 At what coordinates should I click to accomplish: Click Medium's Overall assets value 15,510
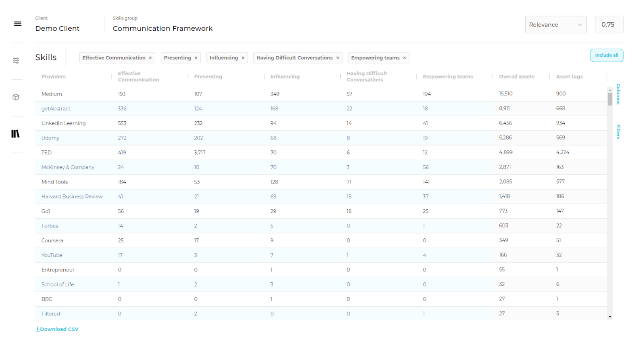506,93
